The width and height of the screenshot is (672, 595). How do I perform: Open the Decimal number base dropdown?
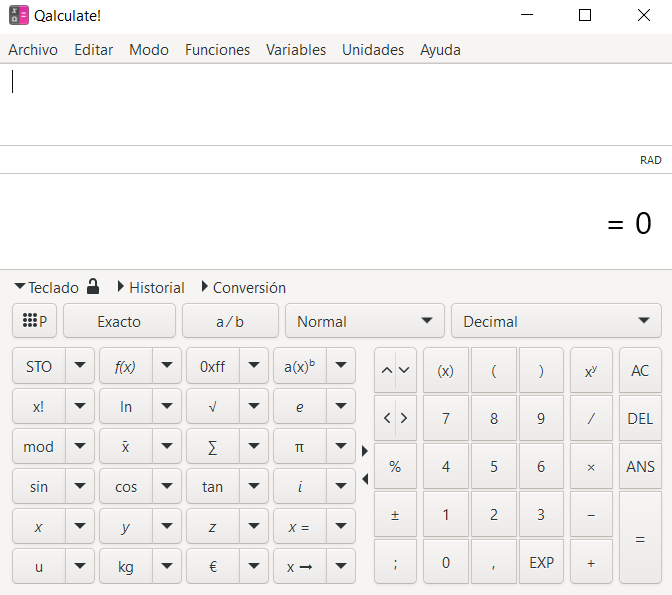pos(555,321)
